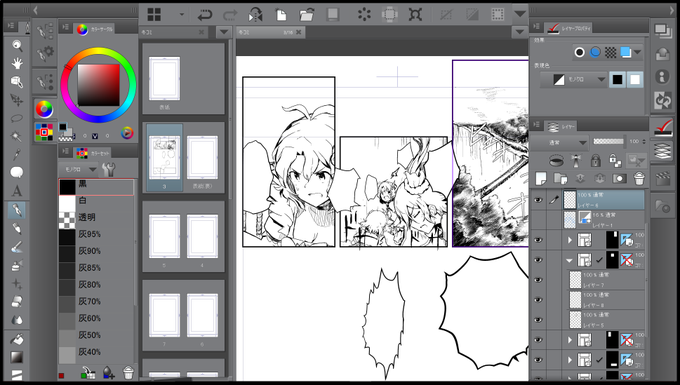This screenshot has width=680, height=385.
Task: Switch to the カラーセット tab
Action: point(93,153)
